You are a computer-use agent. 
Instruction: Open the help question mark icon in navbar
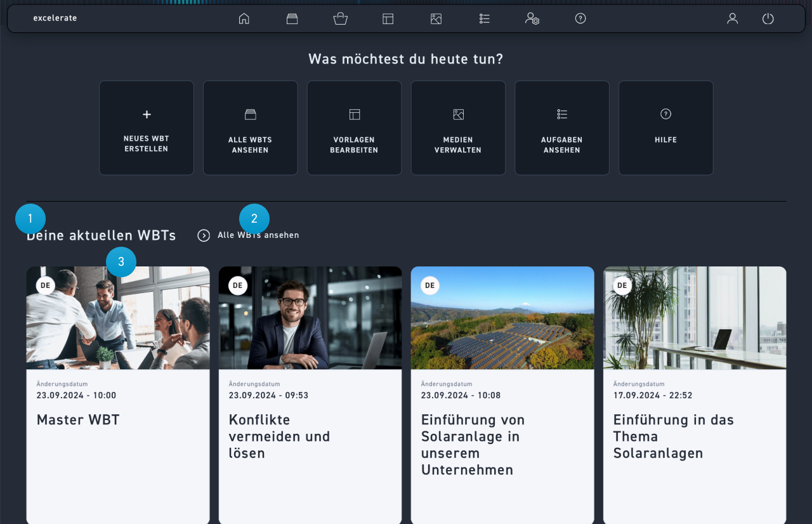(580, 18)
